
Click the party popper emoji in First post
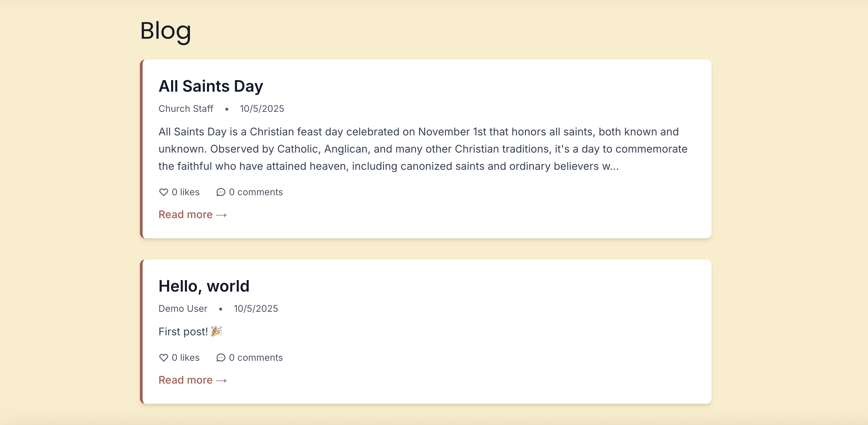[217, 331]
